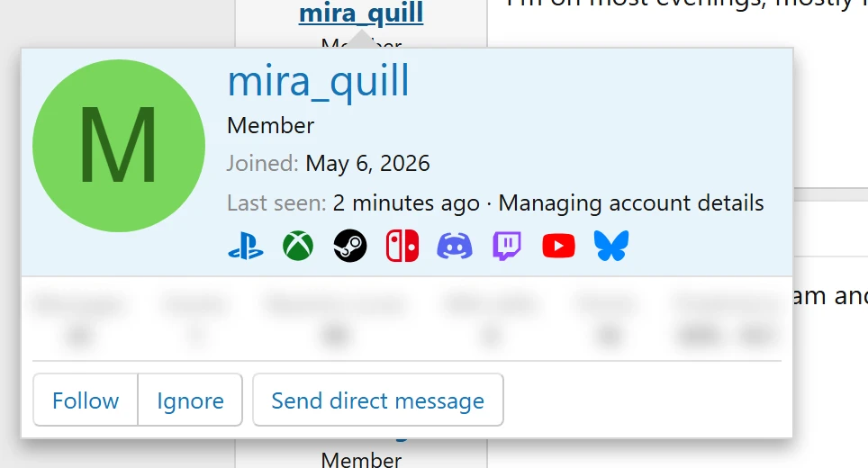Open the Discord icon link
868x468 pixels.
tap(455, 247)
